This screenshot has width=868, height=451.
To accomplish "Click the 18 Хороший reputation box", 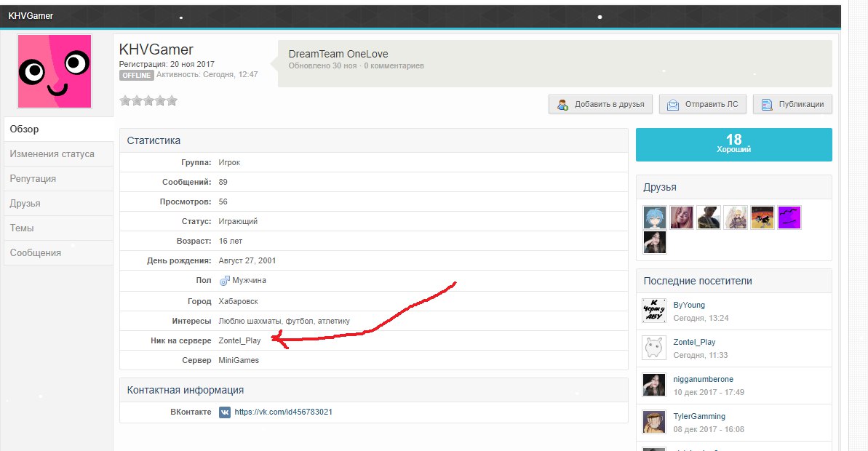I will (733, 145).
